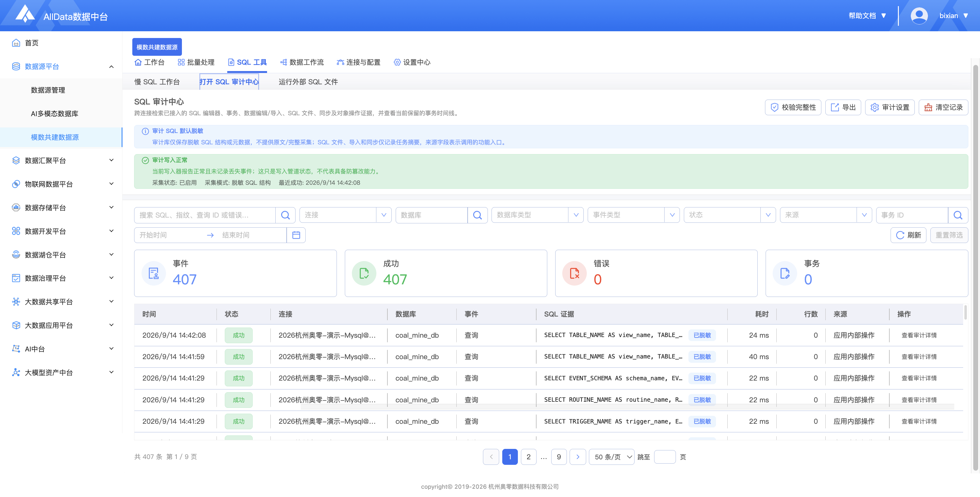Click the next page arrow

578,457
